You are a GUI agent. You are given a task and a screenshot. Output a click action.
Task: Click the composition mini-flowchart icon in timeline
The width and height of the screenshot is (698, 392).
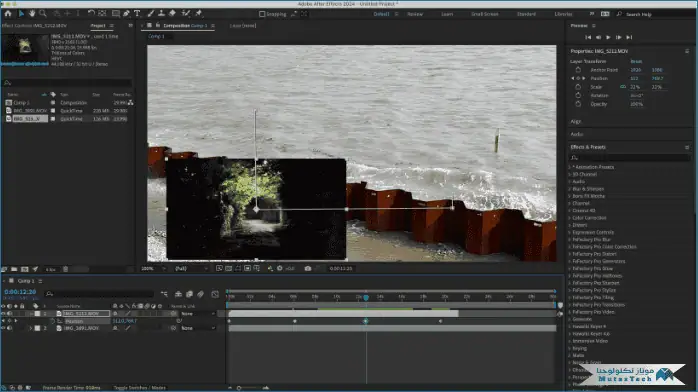tap(164, 294)
